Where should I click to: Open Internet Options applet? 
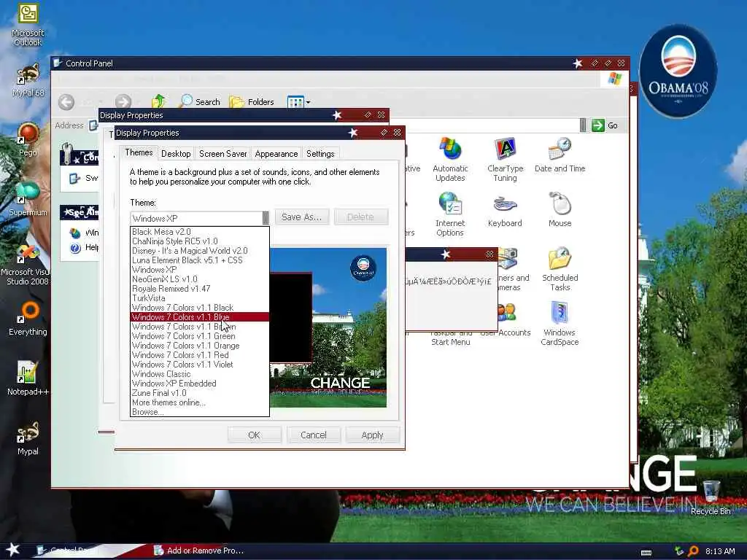[x=450, y=214]
